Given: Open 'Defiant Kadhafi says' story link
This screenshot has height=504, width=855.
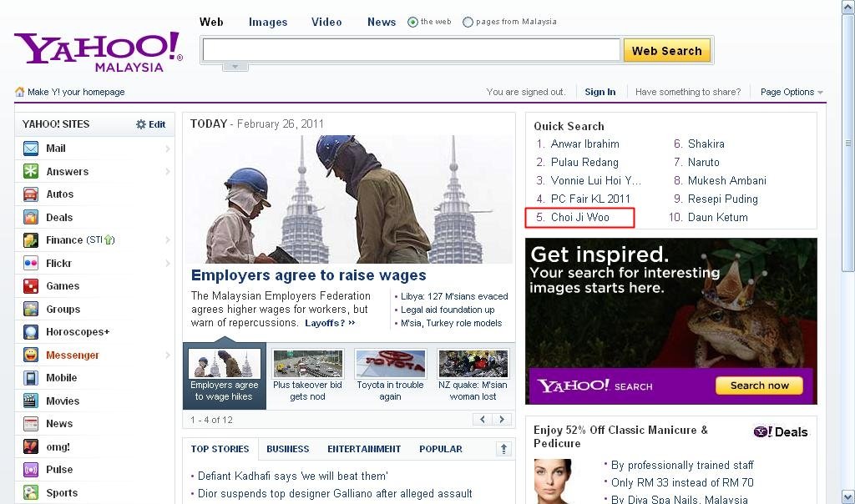Looking at the screenshot, I should click(293, 476).
